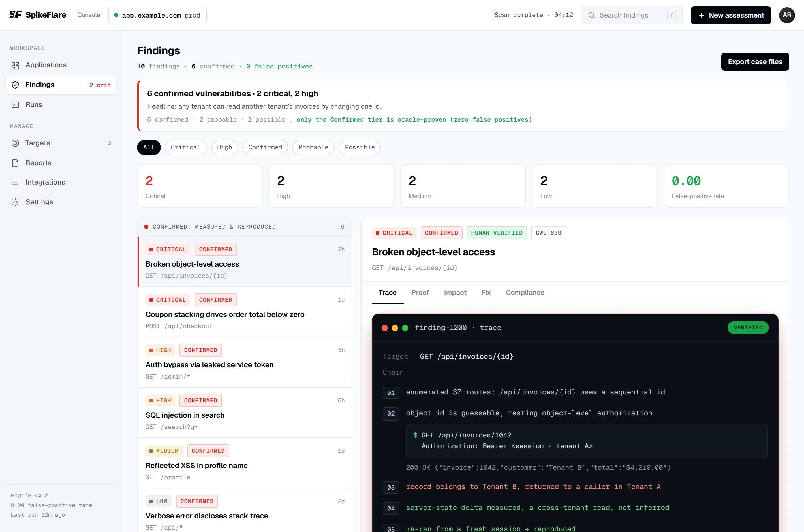Click the Settings gear icon
Viewport: 804px width, 532px height.
point(15,202)
